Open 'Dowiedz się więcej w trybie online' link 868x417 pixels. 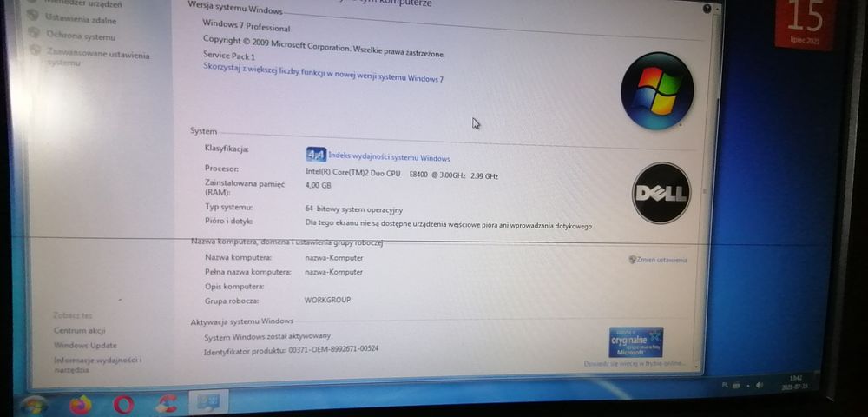point(635,364)
